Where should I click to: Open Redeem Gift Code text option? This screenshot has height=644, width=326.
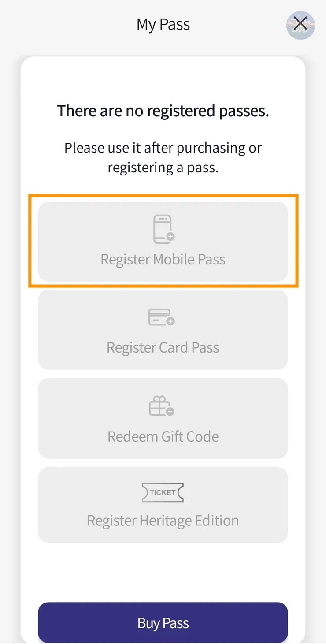point(163,436)
